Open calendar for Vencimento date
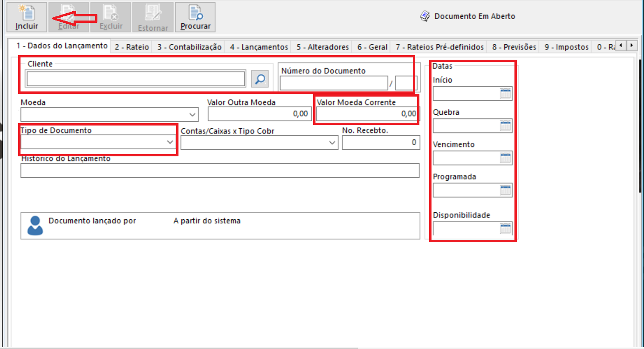 506,158
